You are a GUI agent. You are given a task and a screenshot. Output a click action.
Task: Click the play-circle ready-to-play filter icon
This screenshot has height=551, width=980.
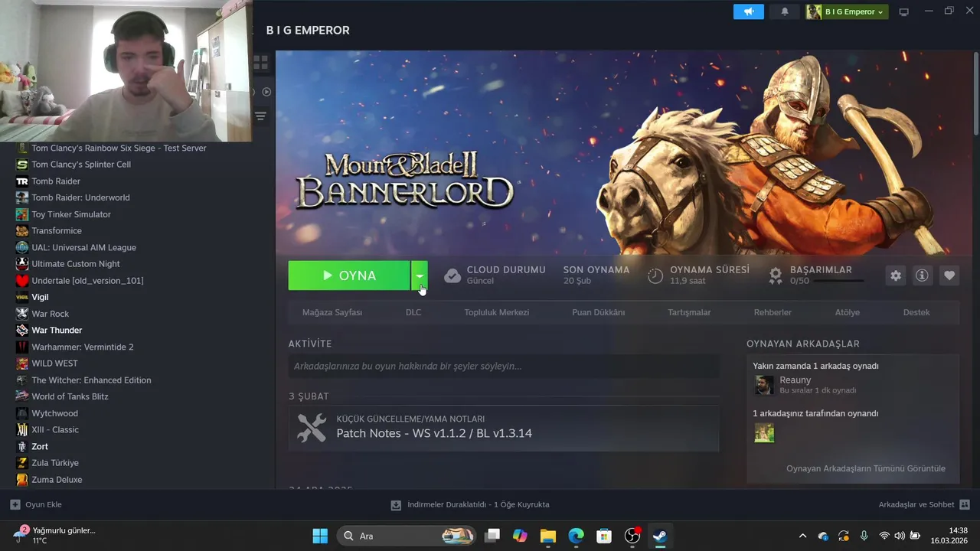(x=266, y=92)
